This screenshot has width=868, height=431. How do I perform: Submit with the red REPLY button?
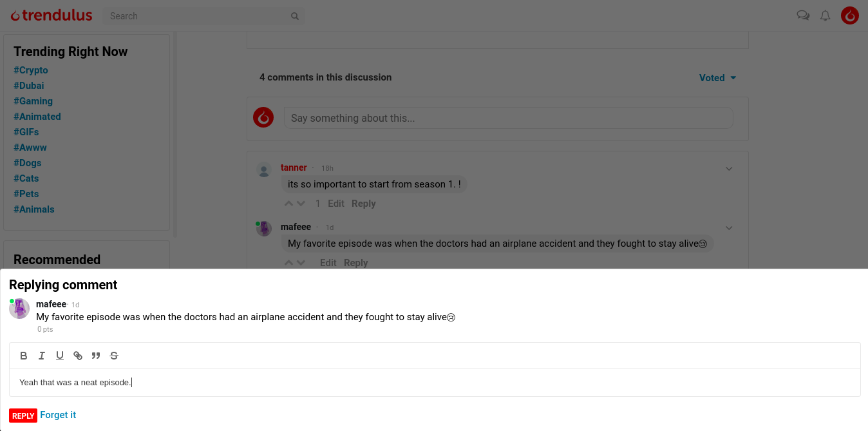point(23,416)
